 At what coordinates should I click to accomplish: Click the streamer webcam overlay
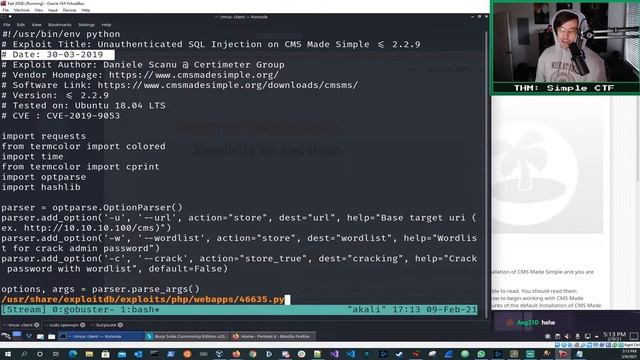pyautogui.click(x=565, y=42)
